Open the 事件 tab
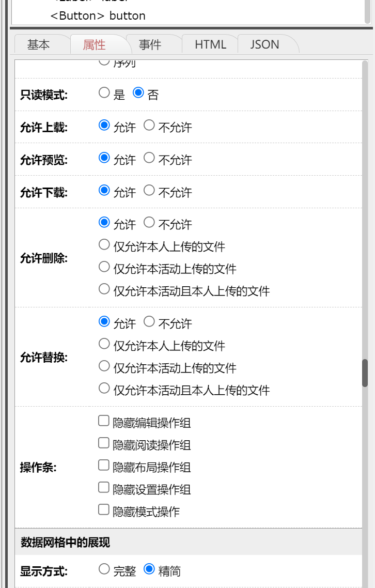This screenshot has width=375, height=588. 150,45
